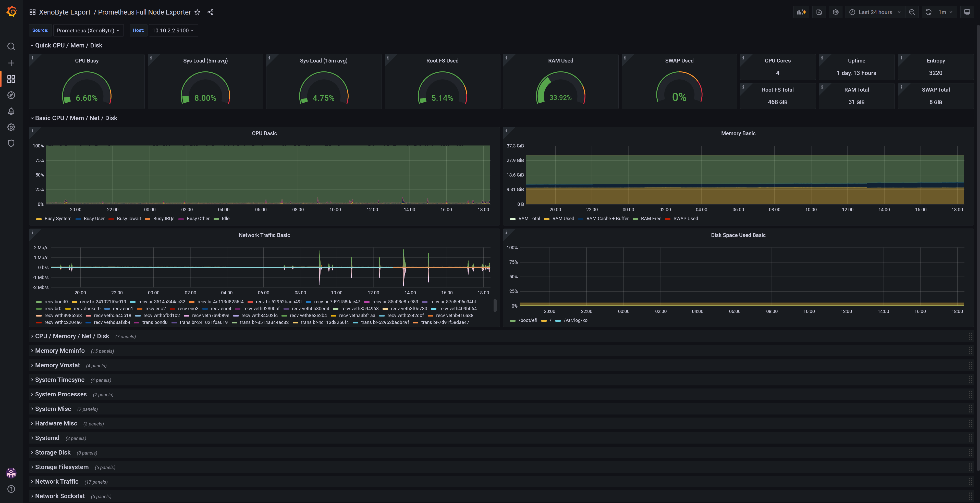Screen dimensions: 980x503
Task: Open the Source Prometheus (XenoByte) dropdown
Action: (x=88, y=30)
